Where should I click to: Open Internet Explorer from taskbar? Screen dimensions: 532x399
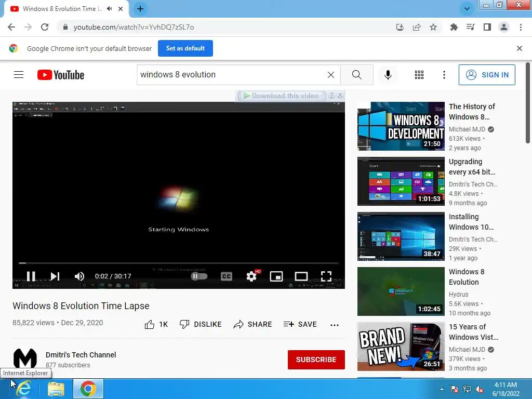coord(24,389)
